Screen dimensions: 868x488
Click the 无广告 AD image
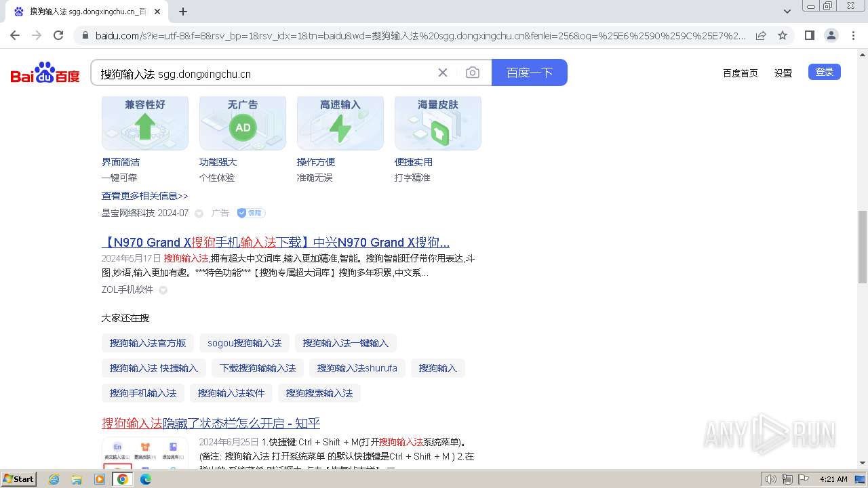pos(243,123)
